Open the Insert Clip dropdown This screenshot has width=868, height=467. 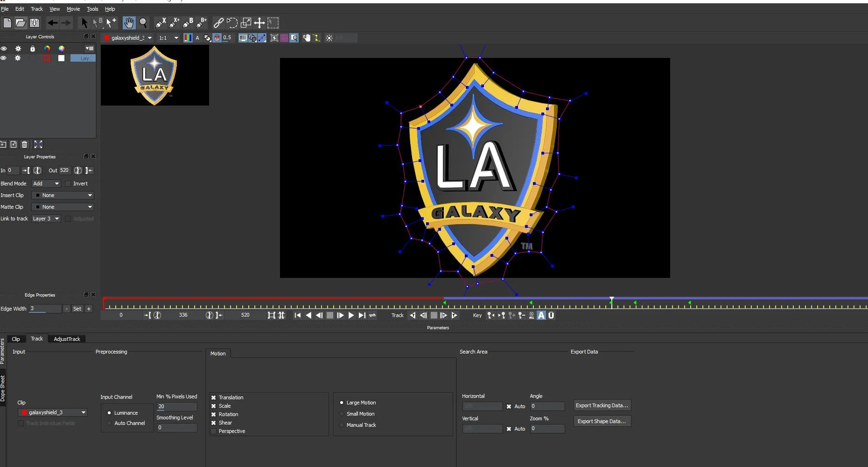(x=63, y=195)
